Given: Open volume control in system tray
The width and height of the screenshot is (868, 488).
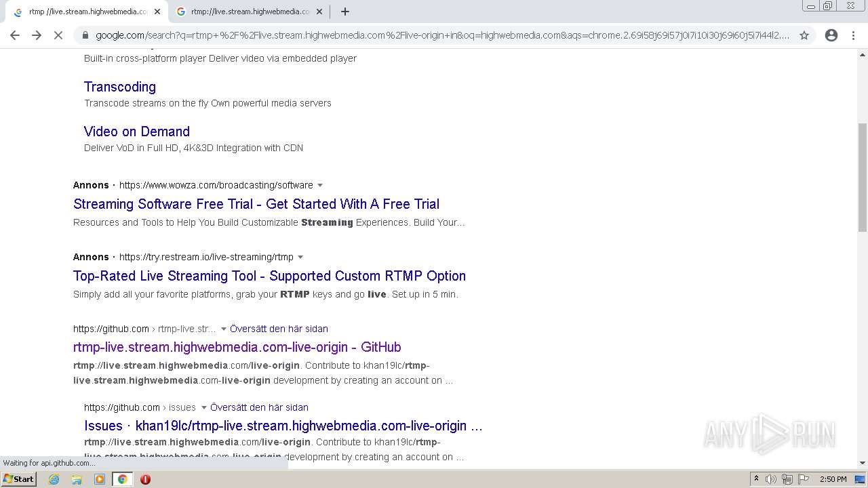Looking at the screenshot, I should (771, 479).
